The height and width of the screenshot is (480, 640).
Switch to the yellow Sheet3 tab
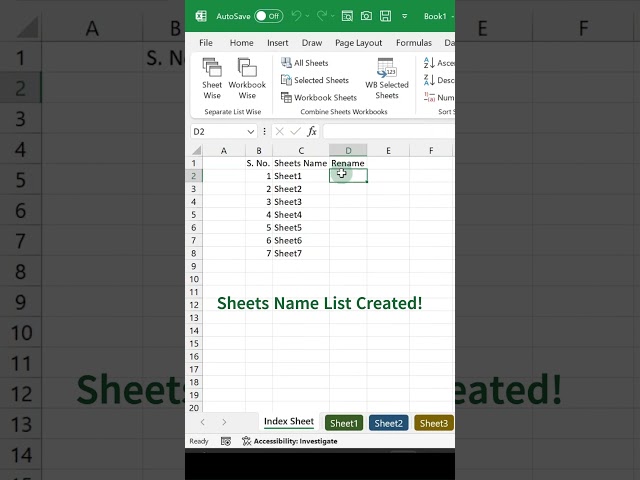tap(434, 423)
